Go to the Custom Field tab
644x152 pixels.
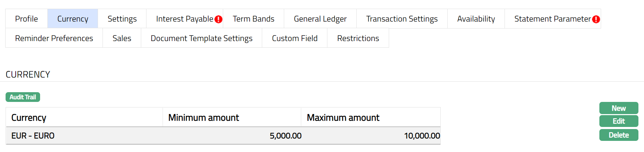click(x=295, y=38)
